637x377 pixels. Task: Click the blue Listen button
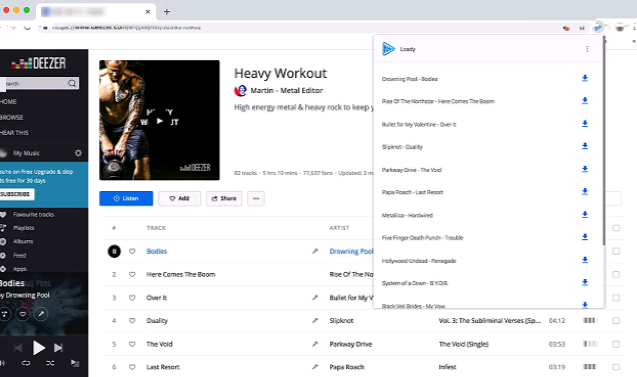[x=126, y=198]
